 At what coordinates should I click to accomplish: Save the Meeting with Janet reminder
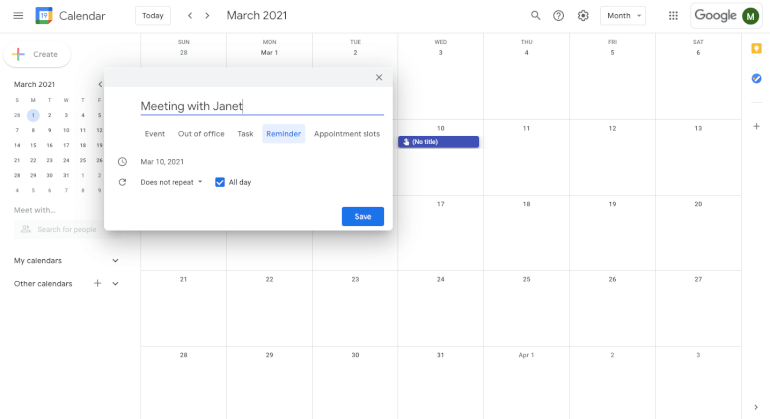(363, 217)
